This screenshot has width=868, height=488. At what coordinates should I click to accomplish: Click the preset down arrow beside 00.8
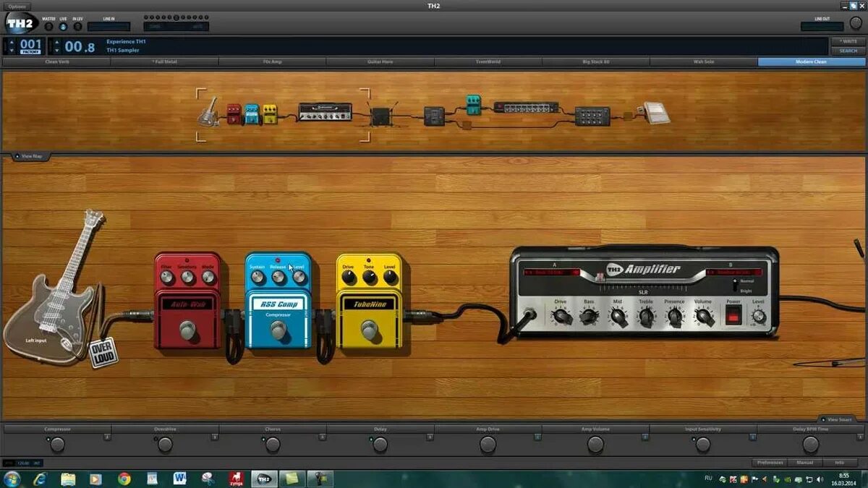pos(57,51)
